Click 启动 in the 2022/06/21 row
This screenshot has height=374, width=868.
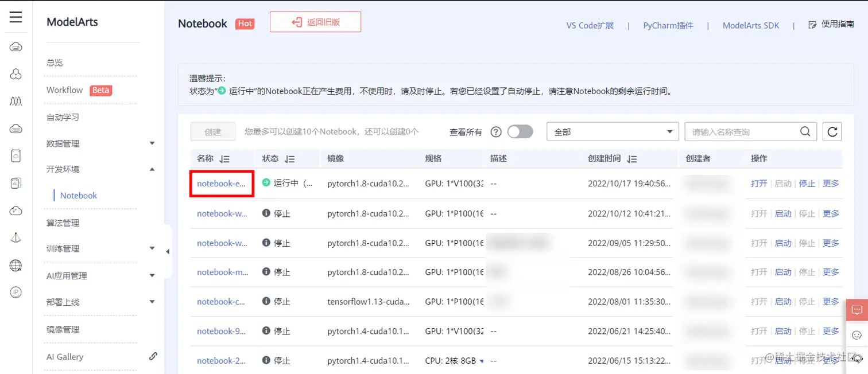point(783,331)
